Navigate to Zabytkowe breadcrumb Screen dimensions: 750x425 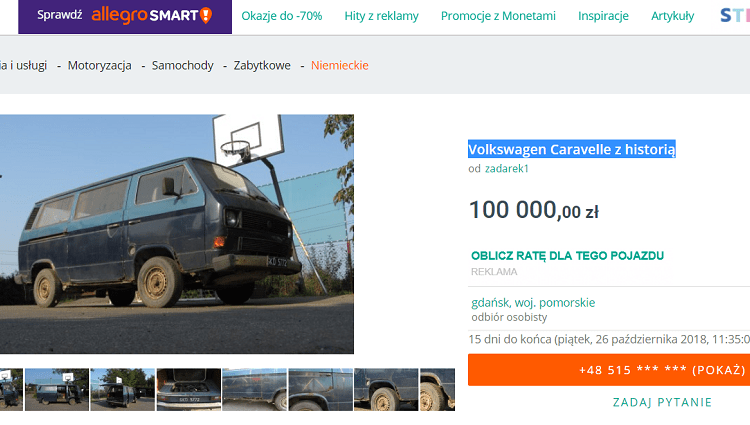point(262,65)
